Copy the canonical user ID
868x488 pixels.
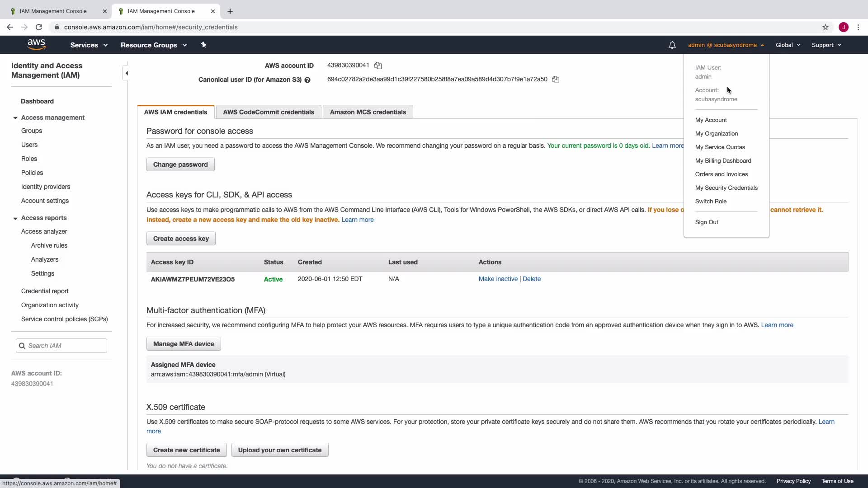556,80
